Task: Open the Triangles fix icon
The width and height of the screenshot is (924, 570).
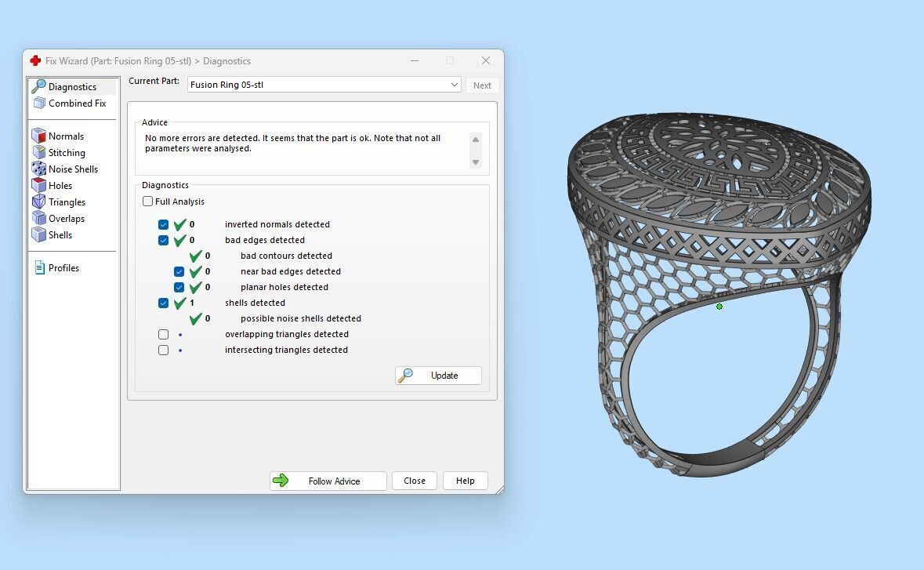Action: click(39, 202)
